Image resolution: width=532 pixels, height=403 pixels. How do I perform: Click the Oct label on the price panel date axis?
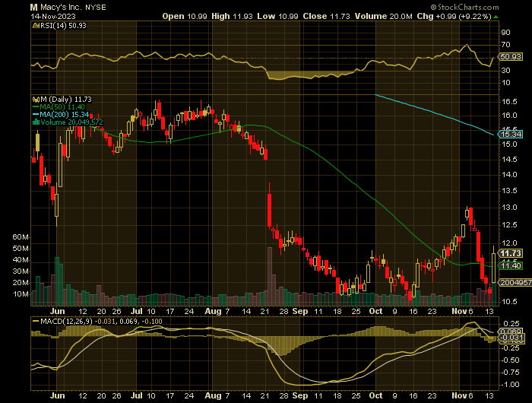[375, 311]
